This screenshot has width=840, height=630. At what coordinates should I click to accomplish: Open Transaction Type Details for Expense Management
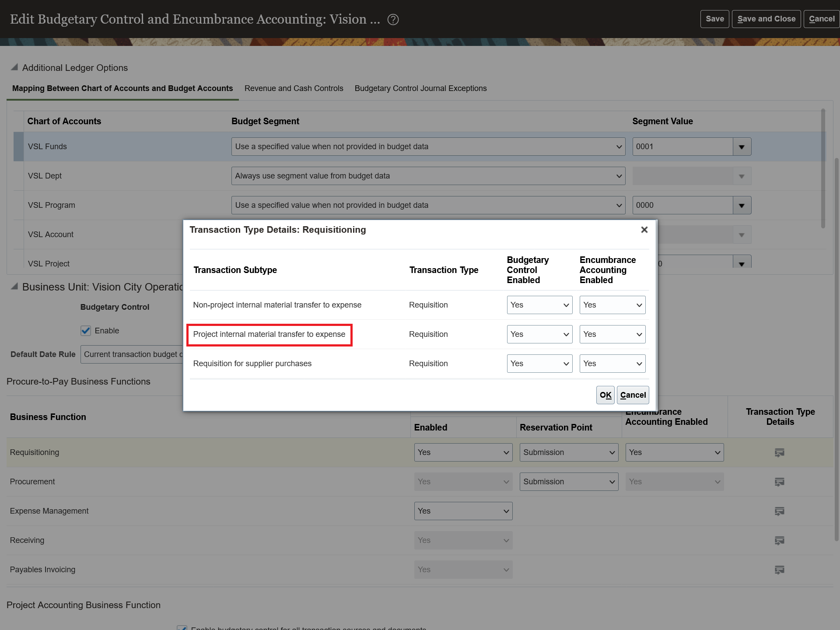[779, 511]
